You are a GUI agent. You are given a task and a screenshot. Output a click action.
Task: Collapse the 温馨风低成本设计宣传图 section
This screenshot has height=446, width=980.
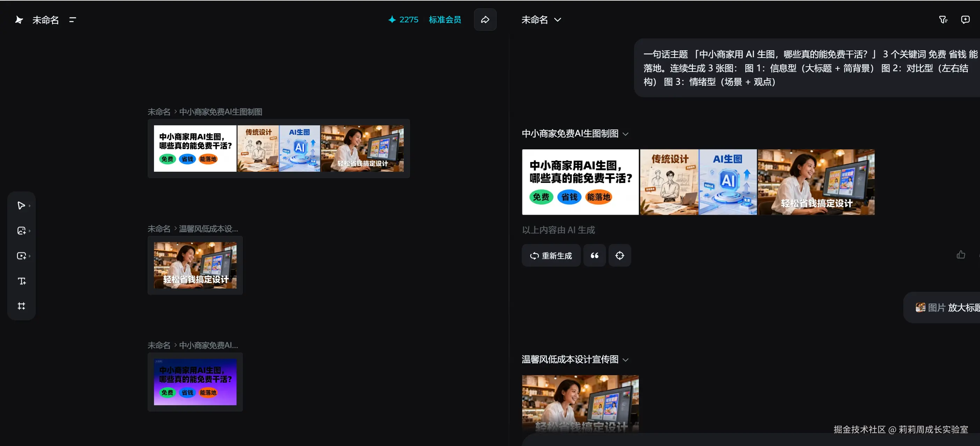coord(626,360)
